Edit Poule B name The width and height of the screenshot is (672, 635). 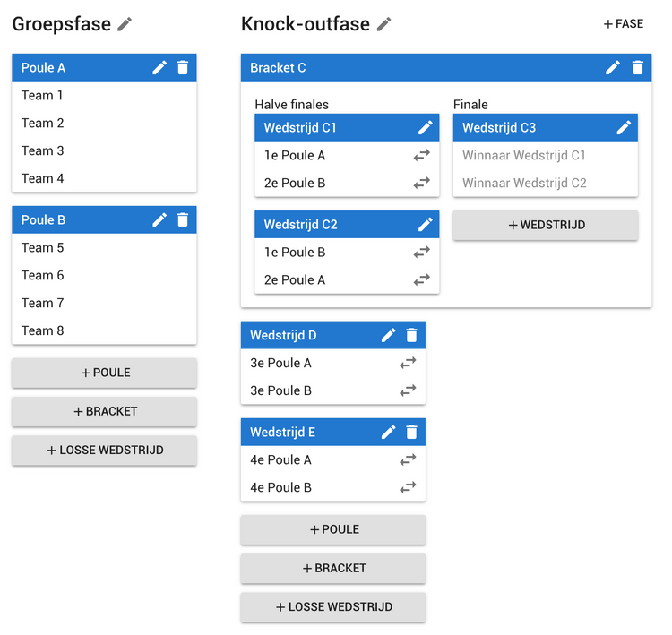[159, 219]
